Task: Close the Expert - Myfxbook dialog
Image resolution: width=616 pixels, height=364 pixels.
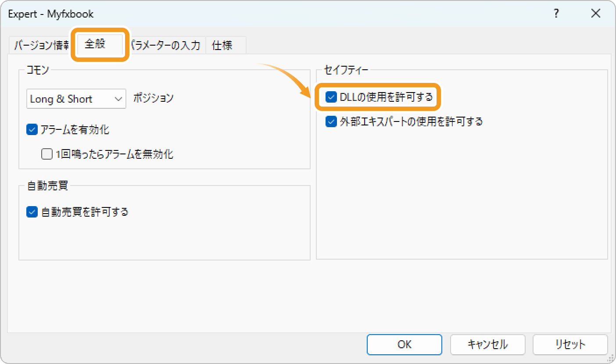Action: pyautogui.click(x=596, y=14)
